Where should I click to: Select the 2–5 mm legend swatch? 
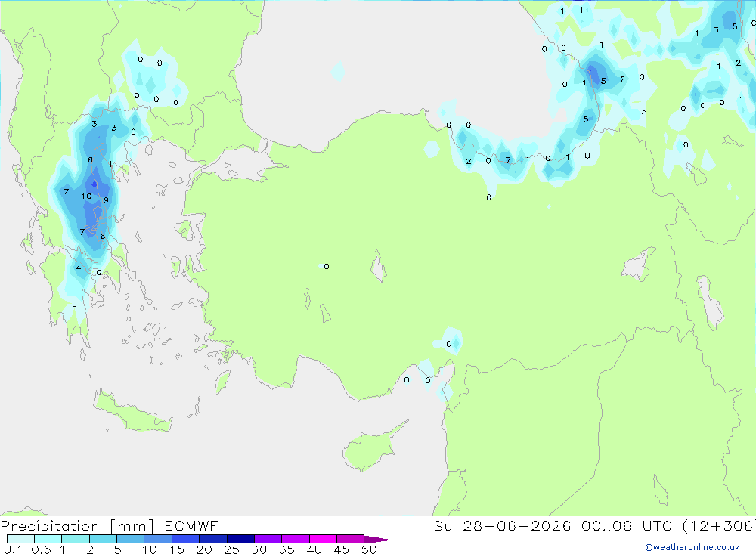click(x=103, y=539)
